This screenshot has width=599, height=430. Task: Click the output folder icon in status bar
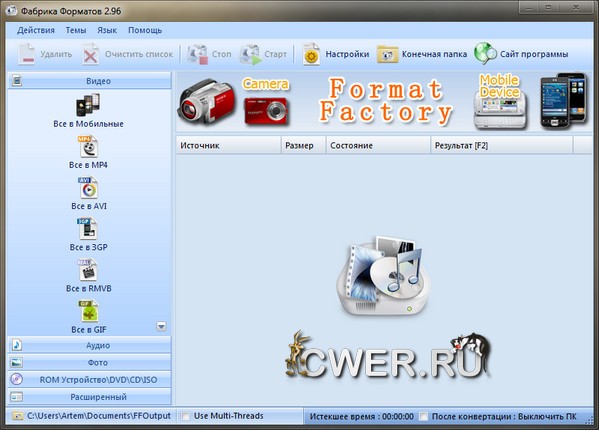coord(17,415)
